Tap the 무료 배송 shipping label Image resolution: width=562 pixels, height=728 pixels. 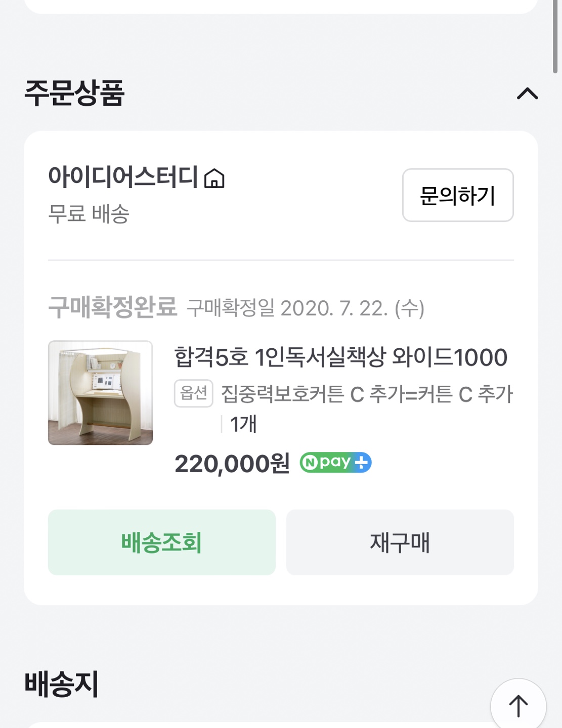(x=89, y=213)
